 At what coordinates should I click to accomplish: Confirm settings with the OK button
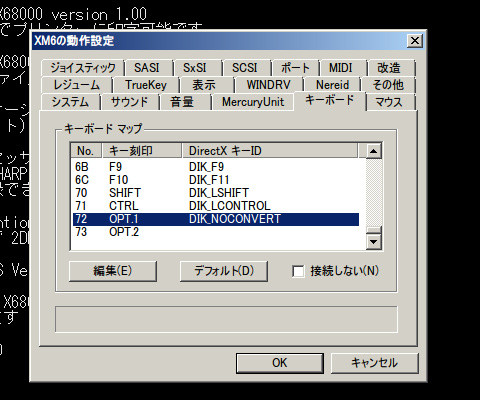[279, 363]
